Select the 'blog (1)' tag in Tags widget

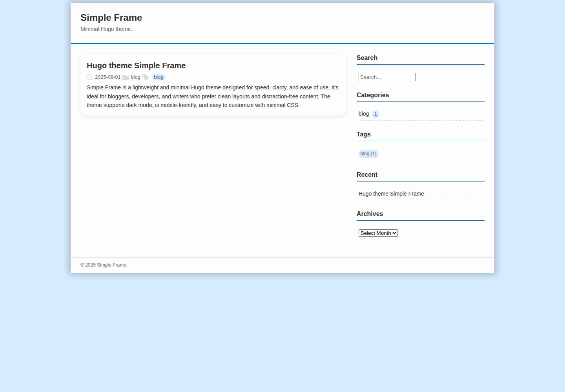(368, 154)
